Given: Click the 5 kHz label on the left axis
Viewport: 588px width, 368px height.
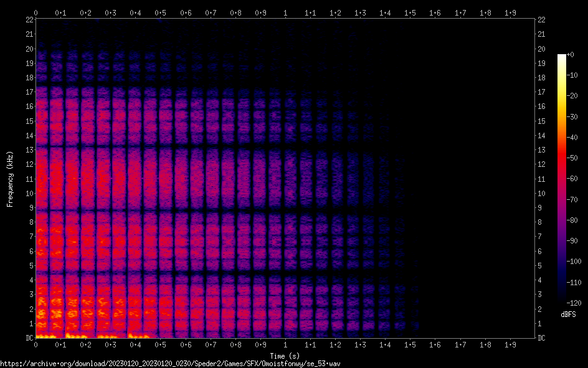Looking at the screenshot, I should [x=31, y=265].
